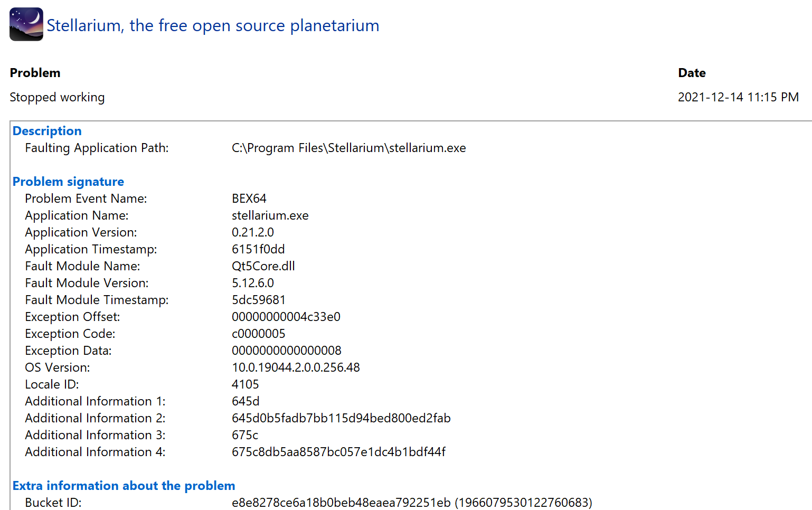Select the BEX64 event name value
The image size is (812, 510).
(x=249, y=199)
